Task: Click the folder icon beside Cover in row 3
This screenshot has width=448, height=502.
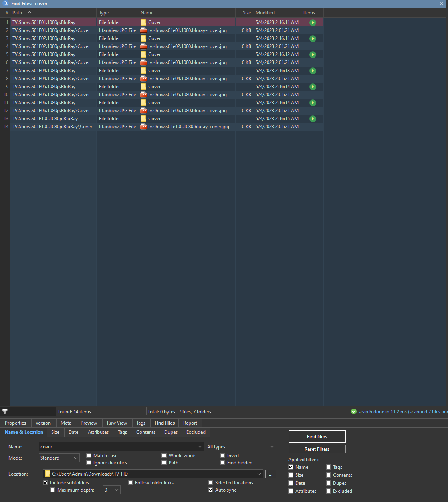Action: tap(143, 38)
